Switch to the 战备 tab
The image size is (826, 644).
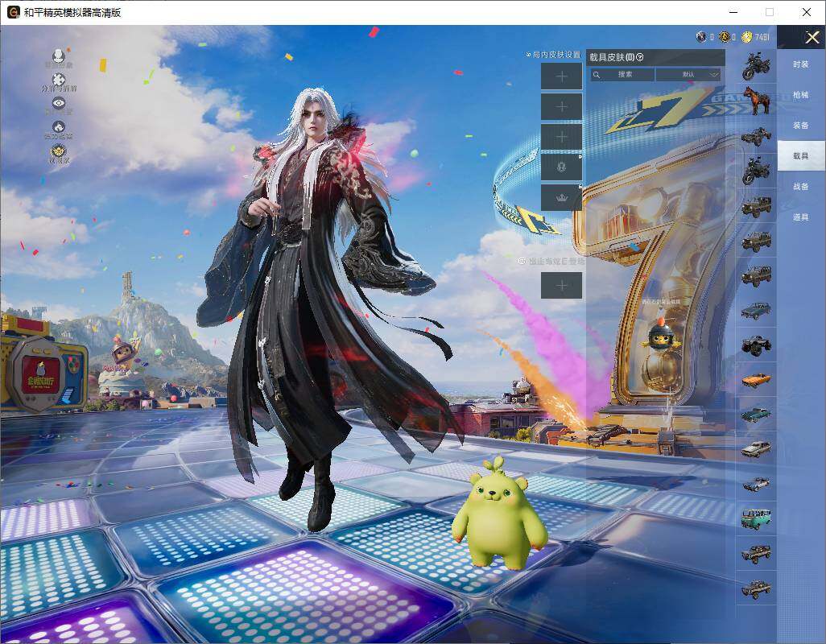801,187
